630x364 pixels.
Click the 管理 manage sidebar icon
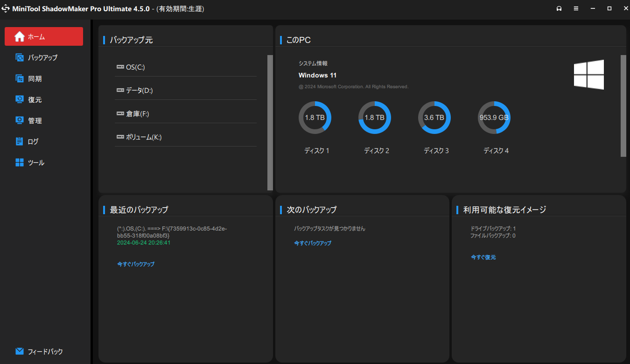click(x=20, y=120)
